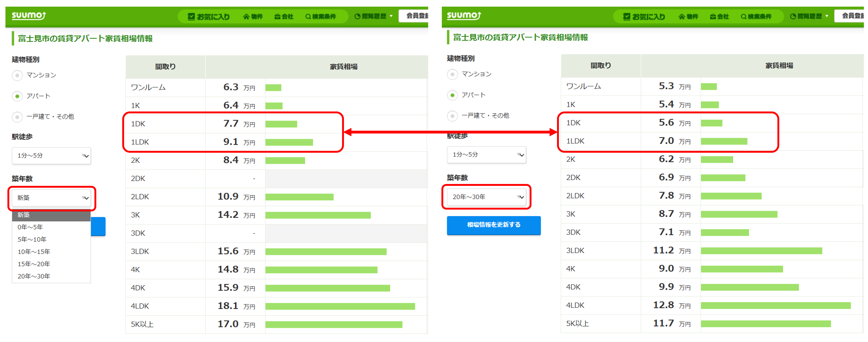
Task: Click the 間取り column header in the left table
Action: tap(165, 67)
